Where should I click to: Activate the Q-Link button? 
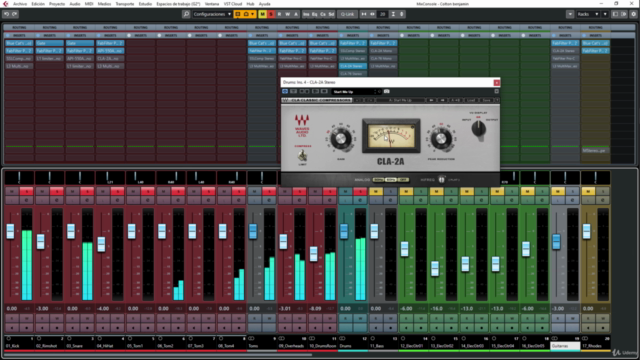click(x=347, y=14)
